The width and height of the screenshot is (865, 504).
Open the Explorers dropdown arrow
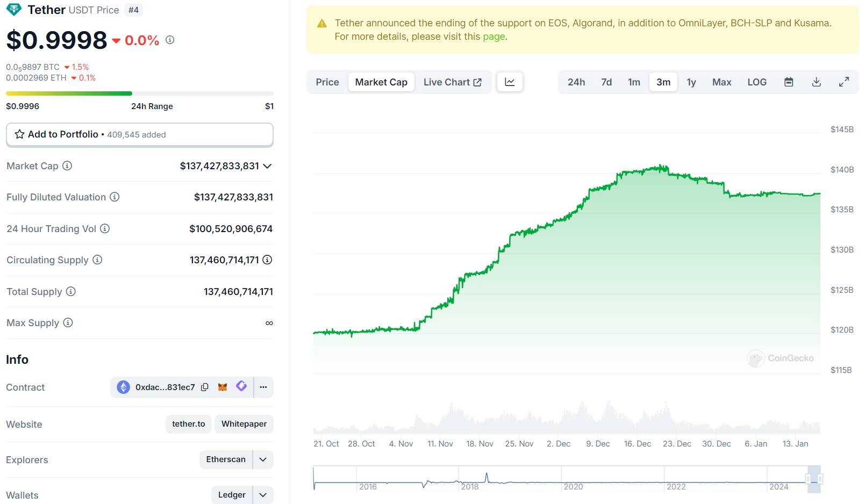click(263, 460)
